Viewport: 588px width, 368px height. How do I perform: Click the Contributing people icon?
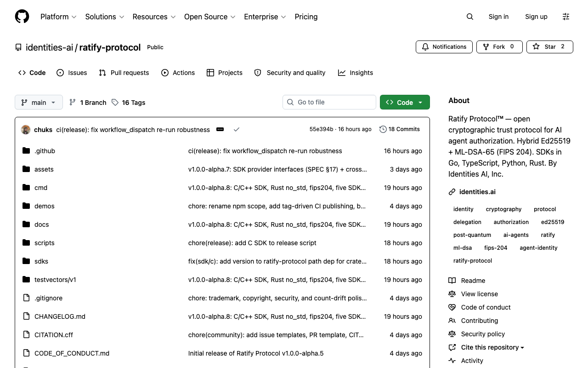click(452, 321)
